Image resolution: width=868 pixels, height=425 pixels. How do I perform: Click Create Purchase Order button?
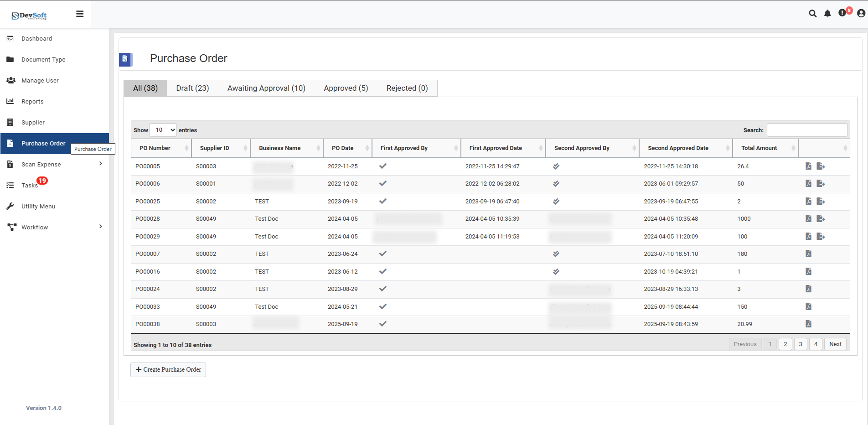(x=168, y=370)
